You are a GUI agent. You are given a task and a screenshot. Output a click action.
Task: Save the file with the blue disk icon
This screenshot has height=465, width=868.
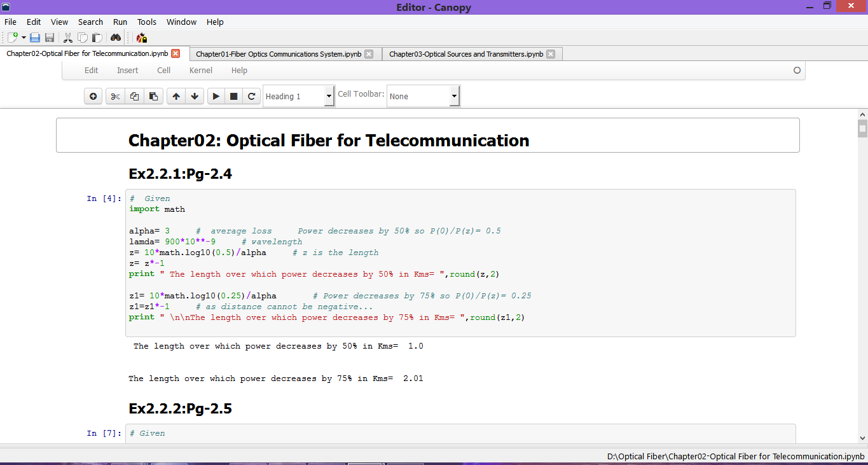[35, 38]
